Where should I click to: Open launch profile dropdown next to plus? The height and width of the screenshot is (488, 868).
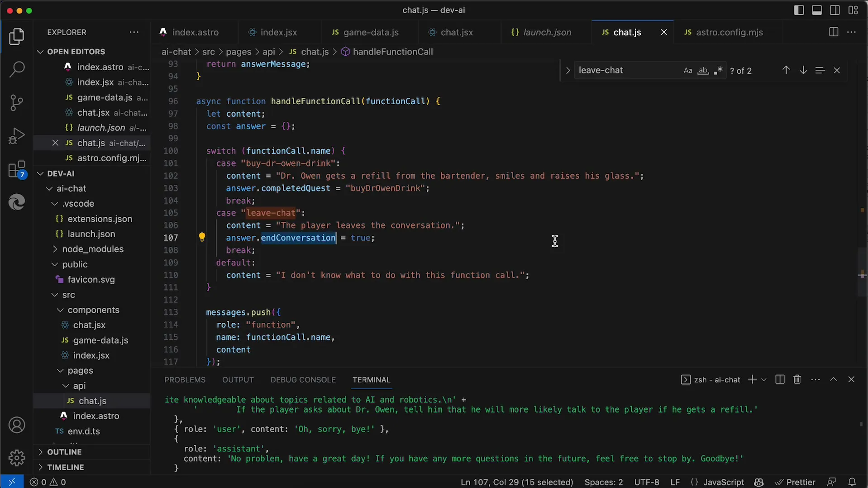pyautogui.click(x=764, y=379)
